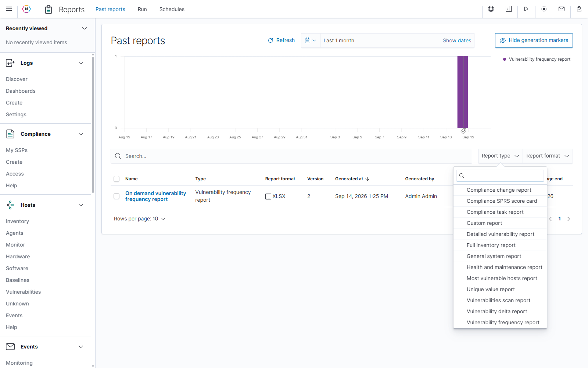
Task: Click the Logs section icon
Action: coord(10,63)
